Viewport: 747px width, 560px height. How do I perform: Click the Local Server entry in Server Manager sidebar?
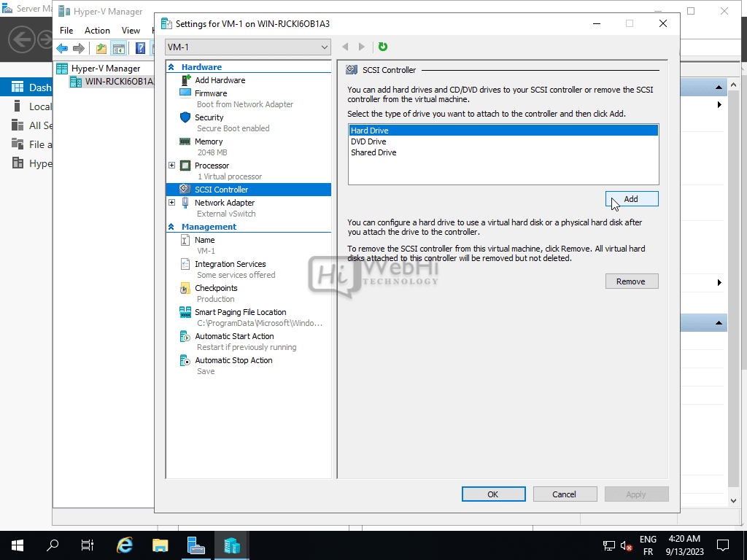click(x=26, y=106)
